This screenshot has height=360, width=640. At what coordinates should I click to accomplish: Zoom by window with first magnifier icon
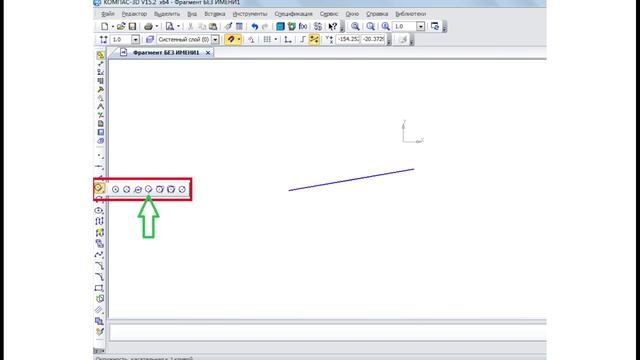click(355, 27)
